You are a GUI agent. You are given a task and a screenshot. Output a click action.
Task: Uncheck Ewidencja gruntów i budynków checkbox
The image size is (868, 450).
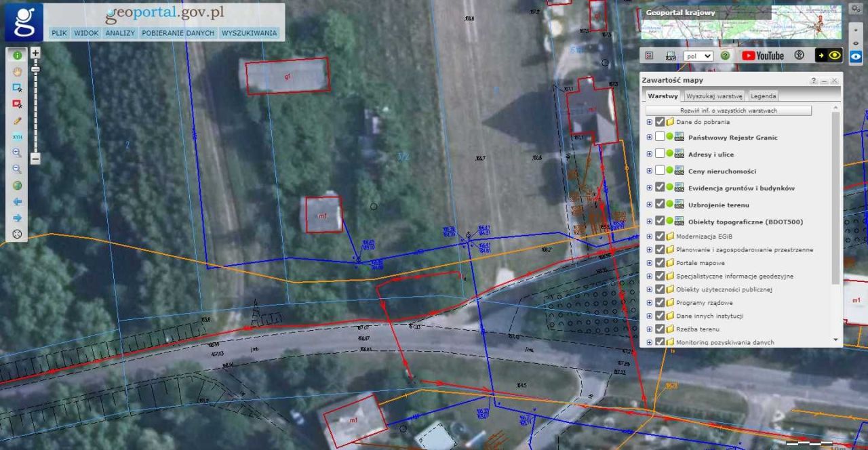(x=660, y=188)
